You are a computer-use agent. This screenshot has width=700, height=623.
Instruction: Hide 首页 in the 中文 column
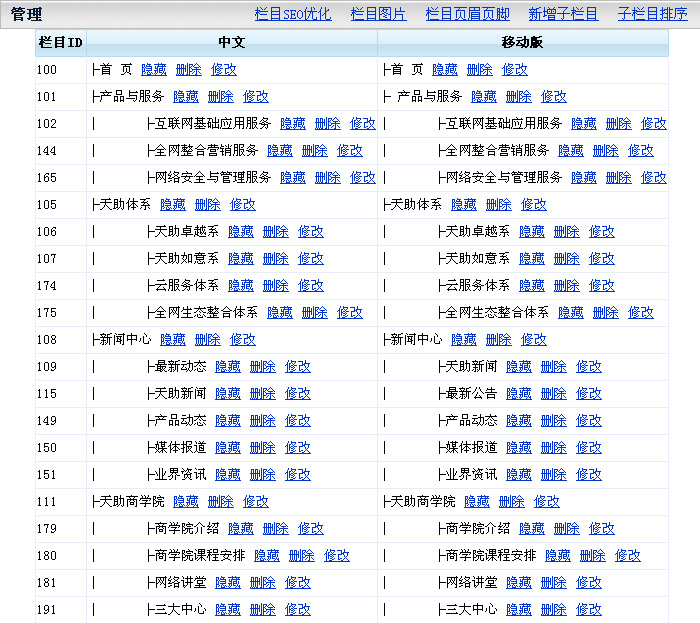[154, 70]
